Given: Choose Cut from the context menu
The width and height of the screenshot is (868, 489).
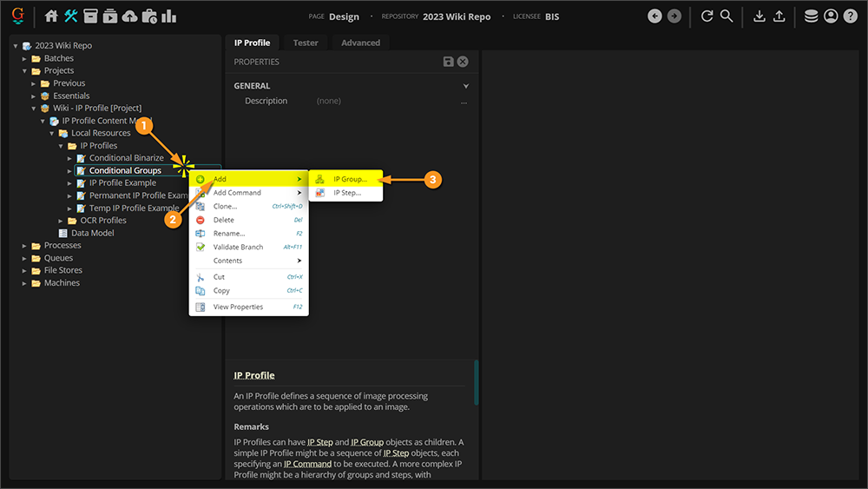Looking at the screenshot, I should pyautogui.click(x=248, y=277).
